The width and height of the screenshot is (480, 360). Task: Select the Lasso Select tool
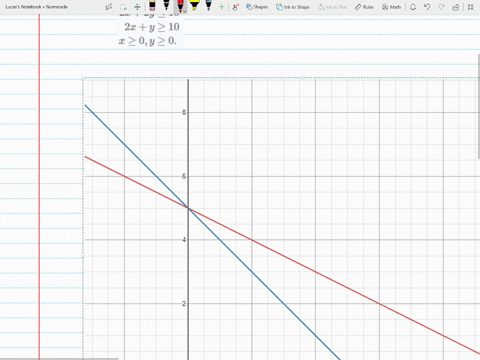click(123, 7)
